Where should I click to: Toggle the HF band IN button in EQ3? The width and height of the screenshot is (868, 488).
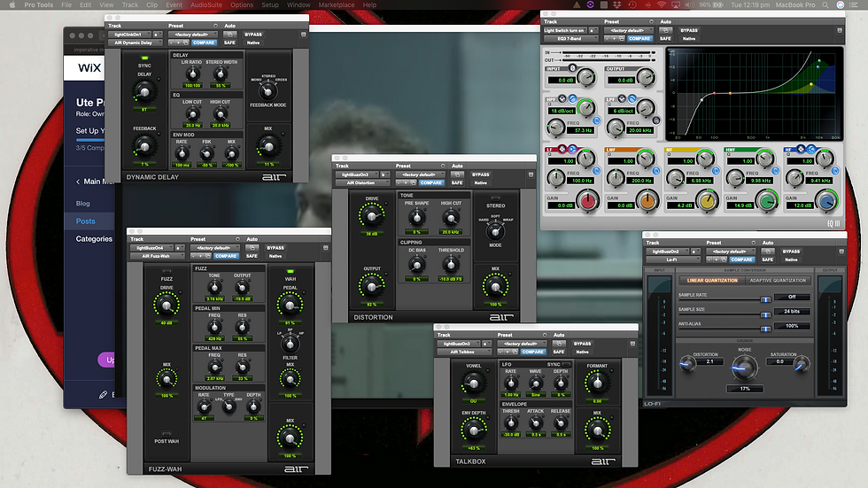(835, 170)
